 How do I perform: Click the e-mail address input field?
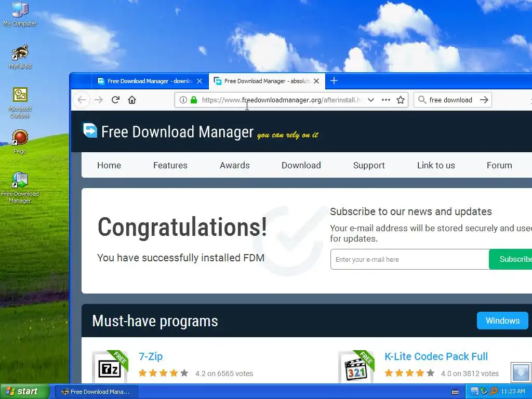pos(409,259)
